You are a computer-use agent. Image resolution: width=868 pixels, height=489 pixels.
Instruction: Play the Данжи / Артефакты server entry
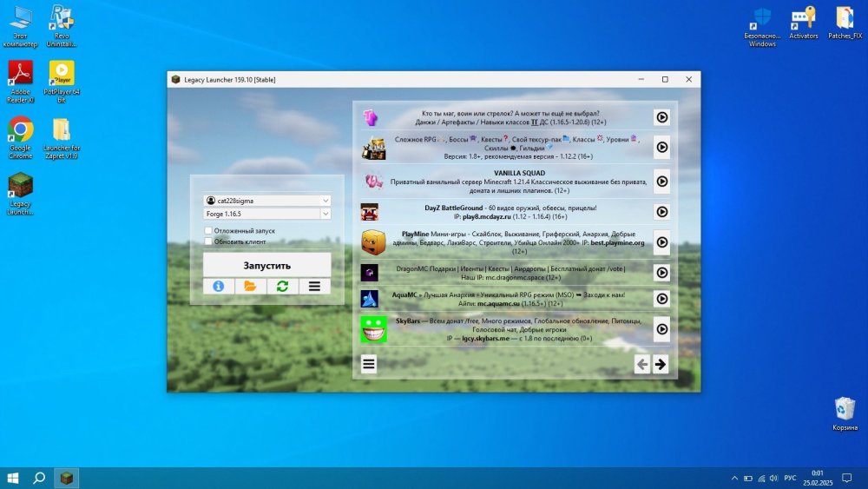661,117
